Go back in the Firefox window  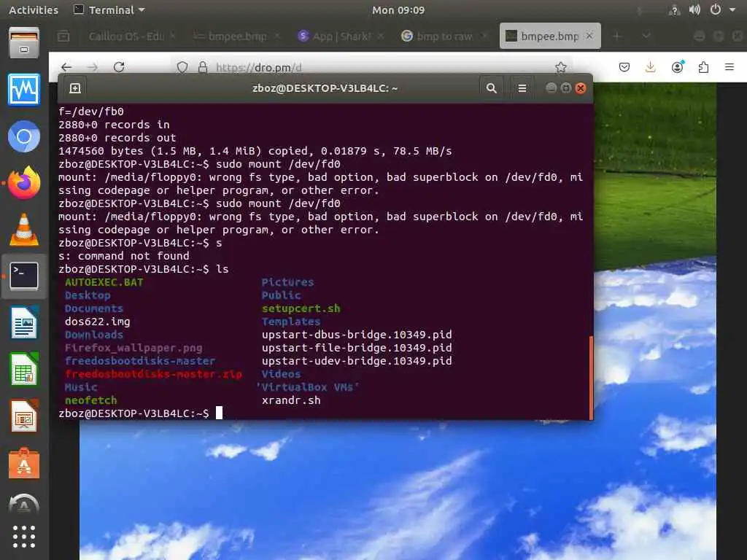(x=66, y=67)
